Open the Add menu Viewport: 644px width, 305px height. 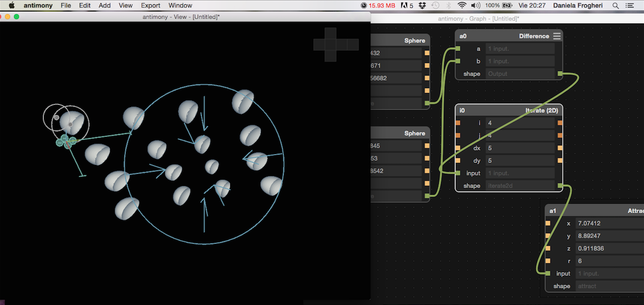coord(104,5)
